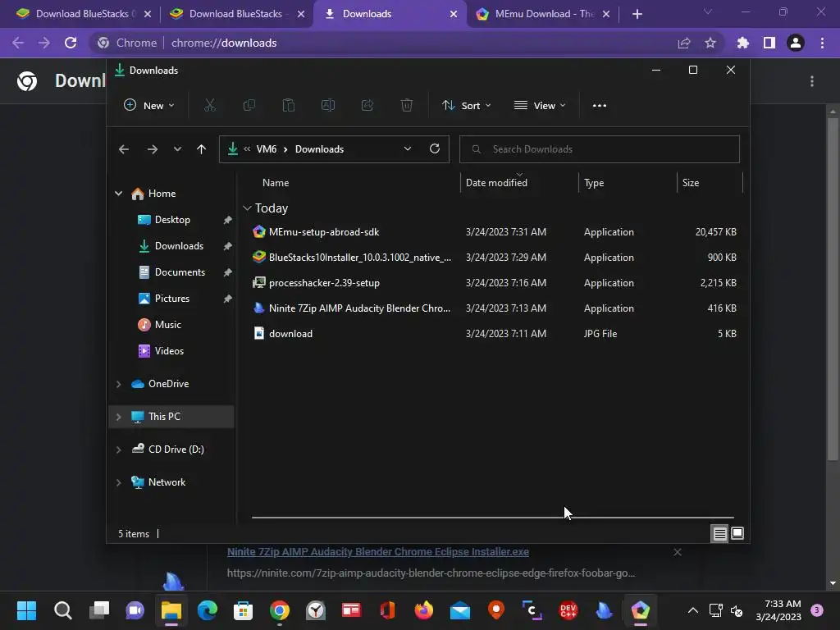Viewport: 840px width, 630px height.
Task: Open taskbar Search
Action: pos(62,610)
